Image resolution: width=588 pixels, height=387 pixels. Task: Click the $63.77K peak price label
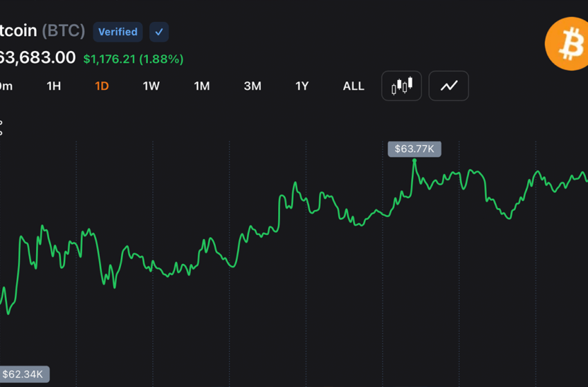coord(414,149)
